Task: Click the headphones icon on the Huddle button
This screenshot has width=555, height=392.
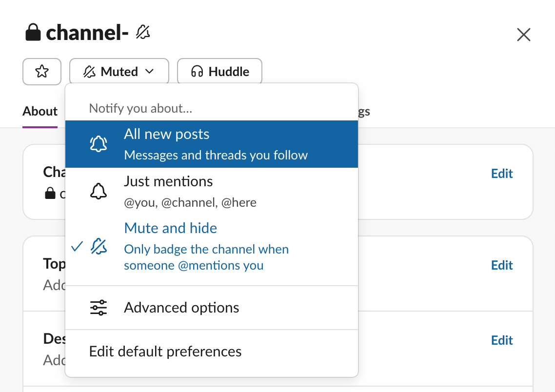Action: pos(197,71)
